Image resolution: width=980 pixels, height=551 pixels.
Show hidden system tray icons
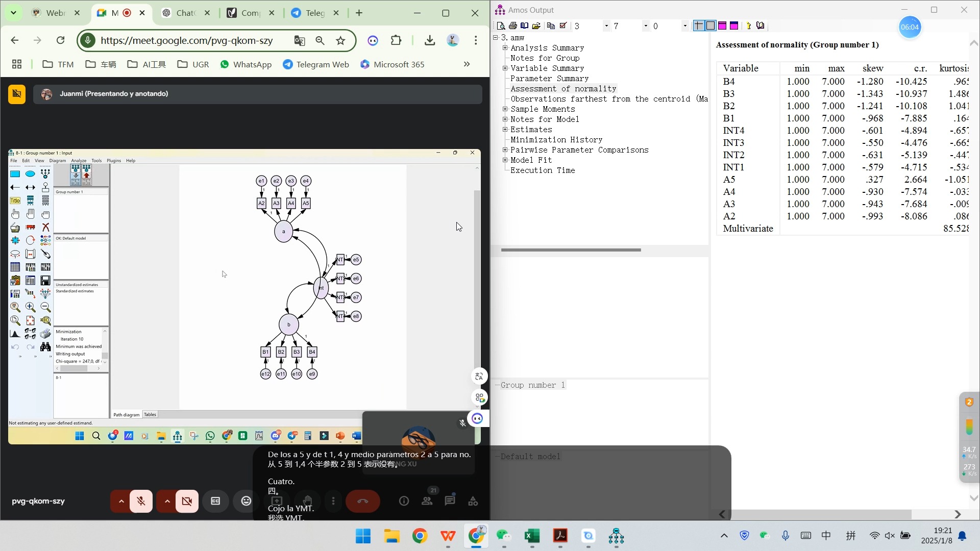pos(724,536)
